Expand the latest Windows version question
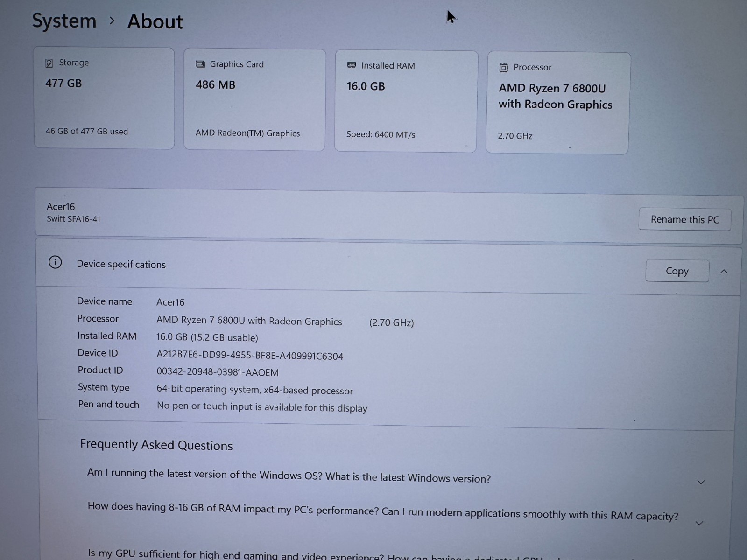The height and width of the screenshot is (560, 747). [701, 482]
